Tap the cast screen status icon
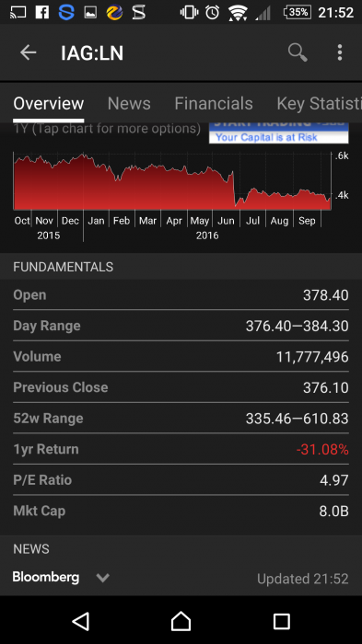Image resolution: width=362 pixels, height=644 pixels. pos(18,13)
